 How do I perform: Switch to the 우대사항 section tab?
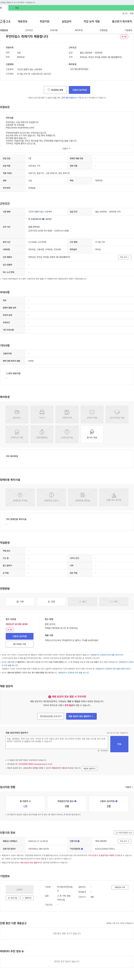pyautogui.click(x=54, y=30)
